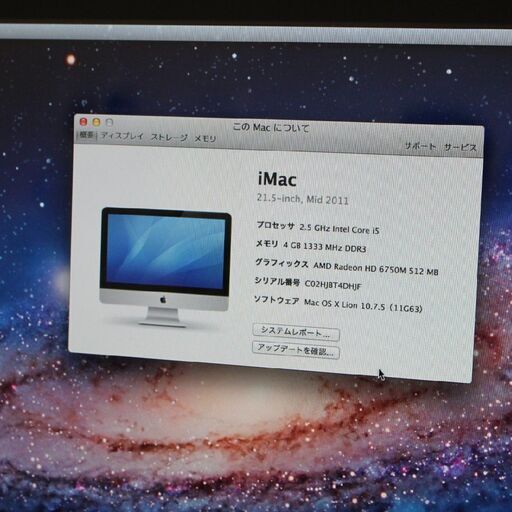Click the serial number C02HJ8T4DHJF
The image size is (512, 512).
(x=333, y=285)
